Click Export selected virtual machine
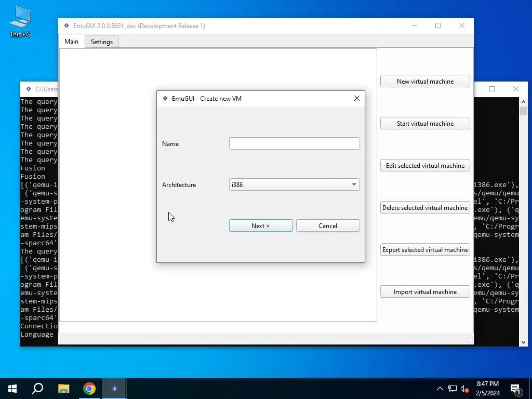The height and width of the screenshot is (399, 532). 425,250
